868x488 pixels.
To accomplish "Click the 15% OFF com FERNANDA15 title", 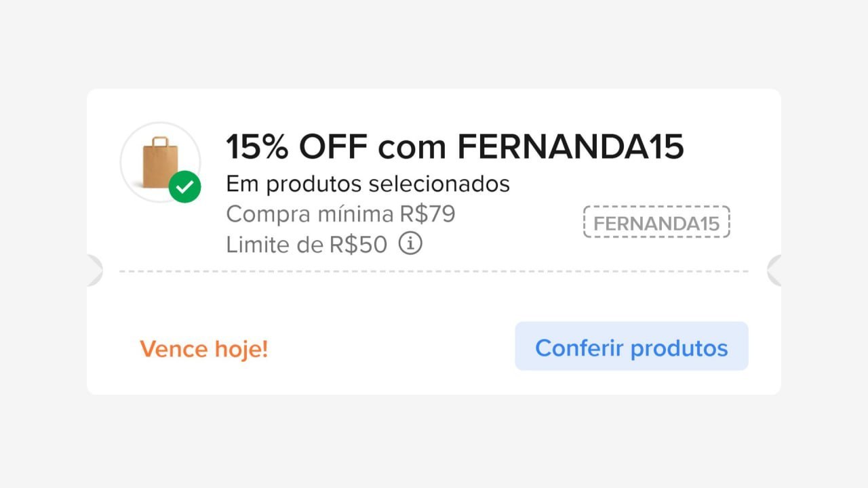I will pos(455,146).
